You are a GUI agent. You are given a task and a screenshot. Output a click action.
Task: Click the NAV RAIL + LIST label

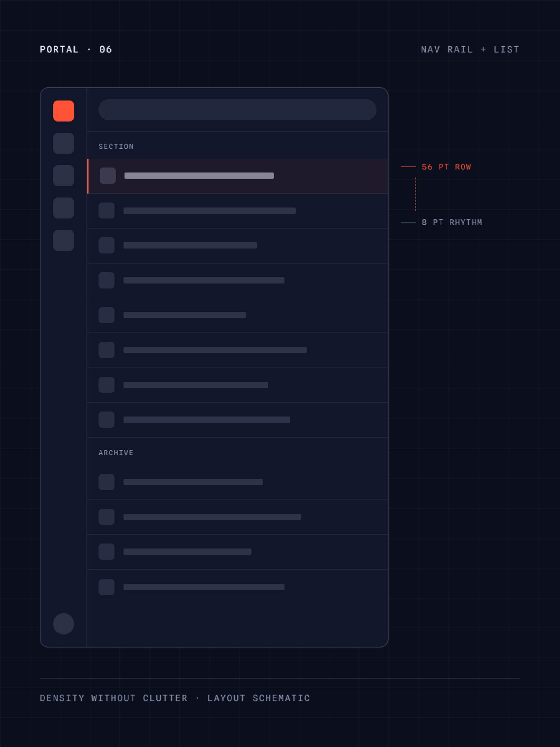(x=470, y=49)
